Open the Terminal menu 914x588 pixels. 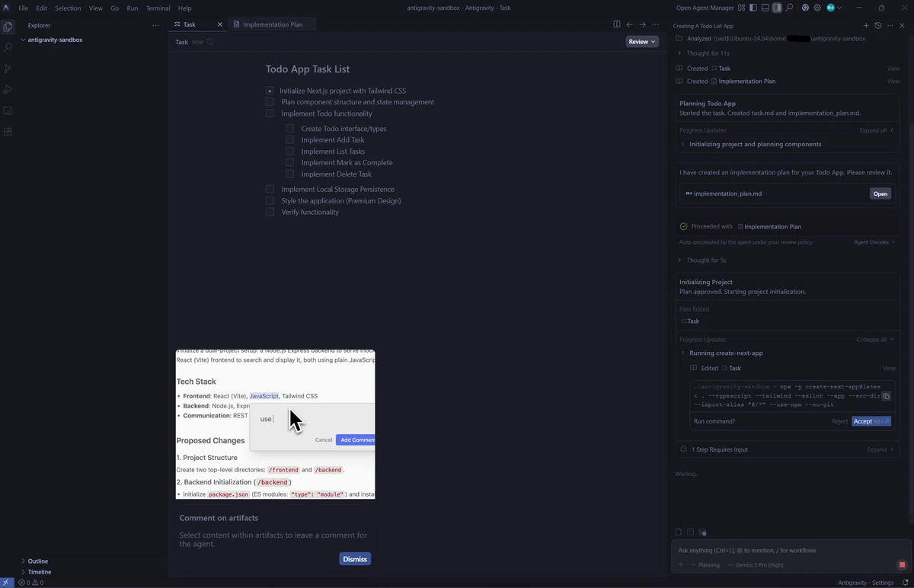(158, 8)
